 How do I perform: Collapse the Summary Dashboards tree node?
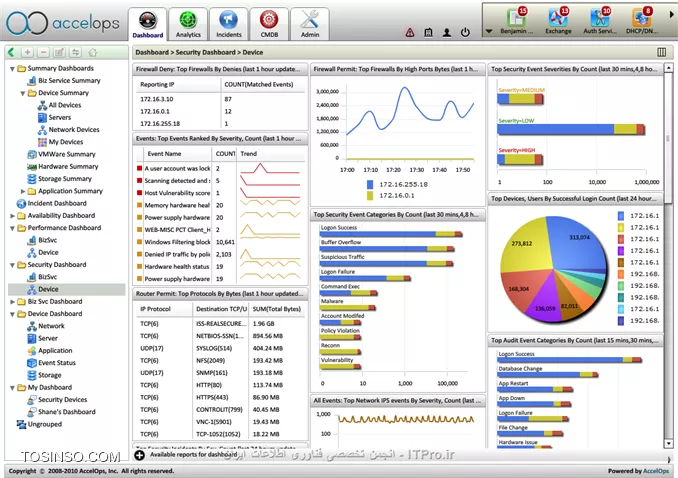pyautogui.click(x=13, y=69)
